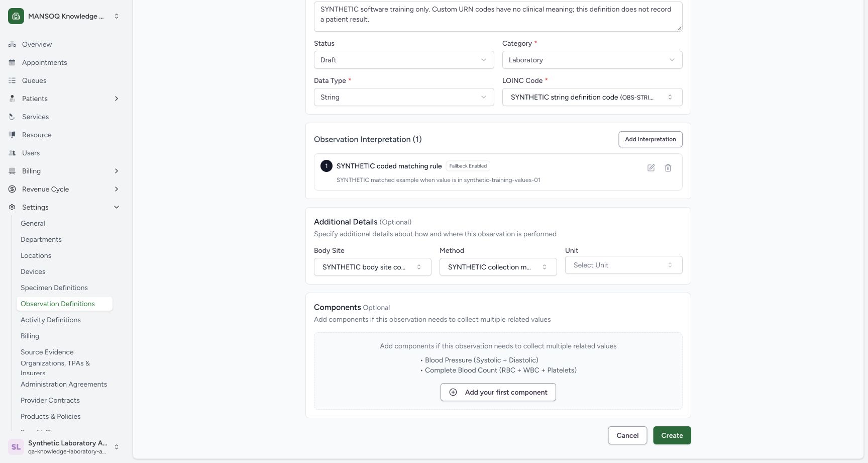Open the Administration Agreements settings page
The height and width of the screenshot is (463, 868).
click(64, 384)
